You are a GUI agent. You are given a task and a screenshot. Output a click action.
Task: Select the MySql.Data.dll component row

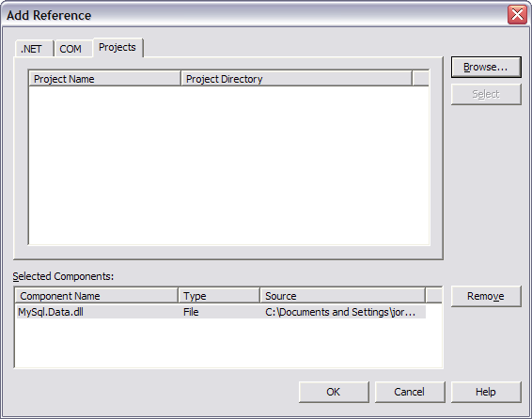[221, 312]
